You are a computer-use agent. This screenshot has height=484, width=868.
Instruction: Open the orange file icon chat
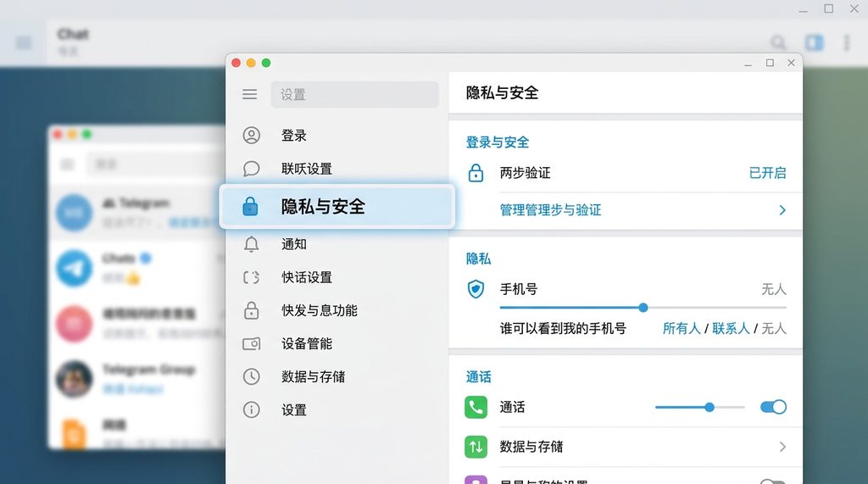[75, 433]
